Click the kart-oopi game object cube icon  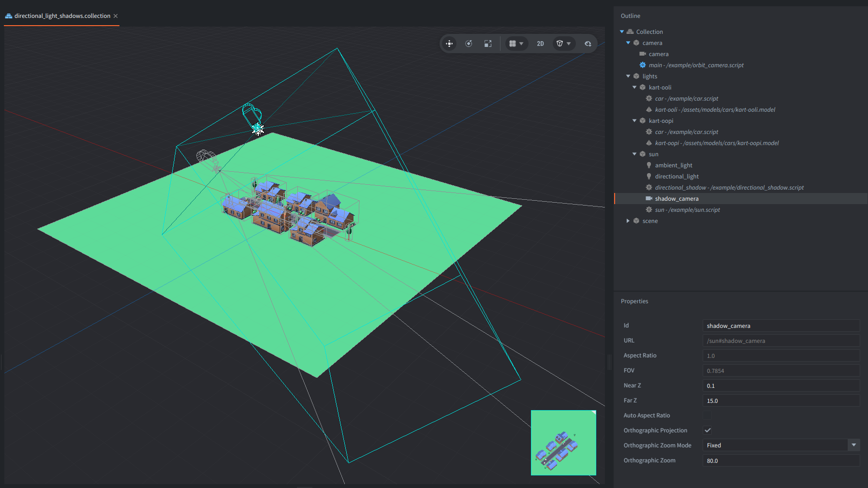643,121
